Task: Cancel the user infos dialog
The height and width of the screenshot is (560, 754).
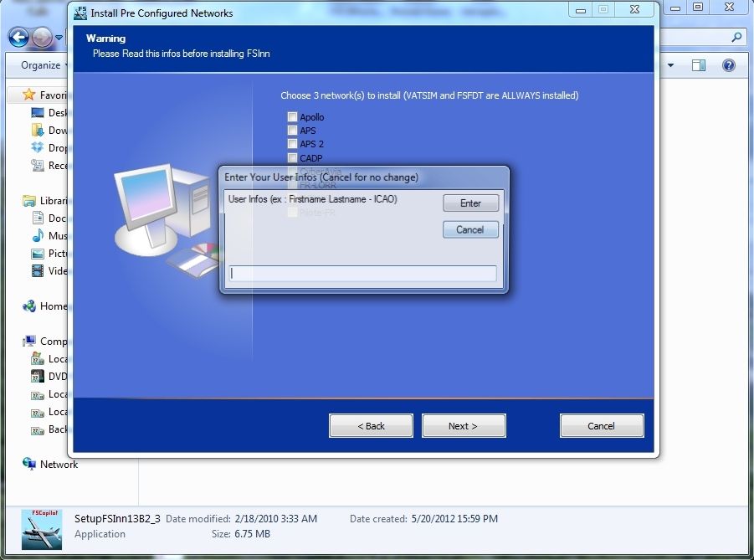Action: point(470,229)
